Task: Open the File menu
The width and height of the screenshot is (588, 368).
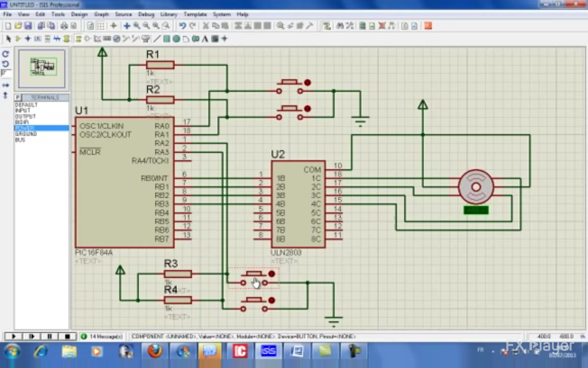Action: tap(7, 14)
